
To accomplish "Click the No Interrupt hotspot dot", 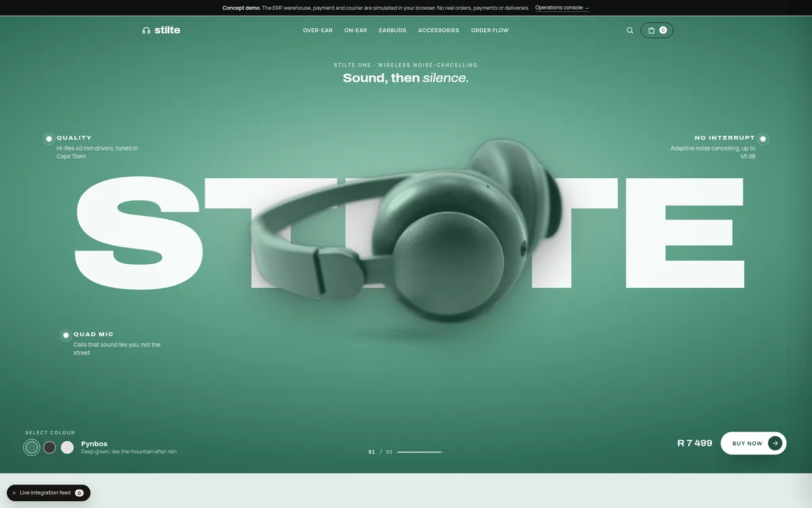I will click(763, 139).
